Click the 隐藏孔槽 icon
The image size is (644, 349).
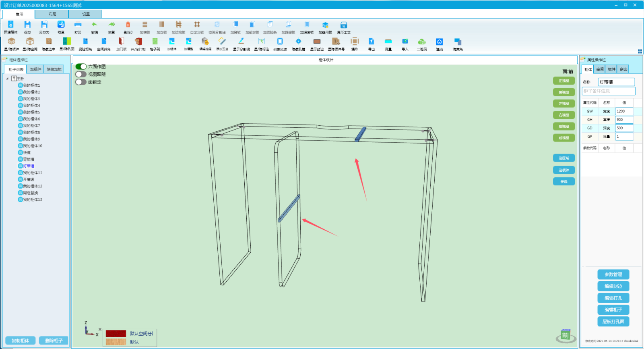[298, 42]
